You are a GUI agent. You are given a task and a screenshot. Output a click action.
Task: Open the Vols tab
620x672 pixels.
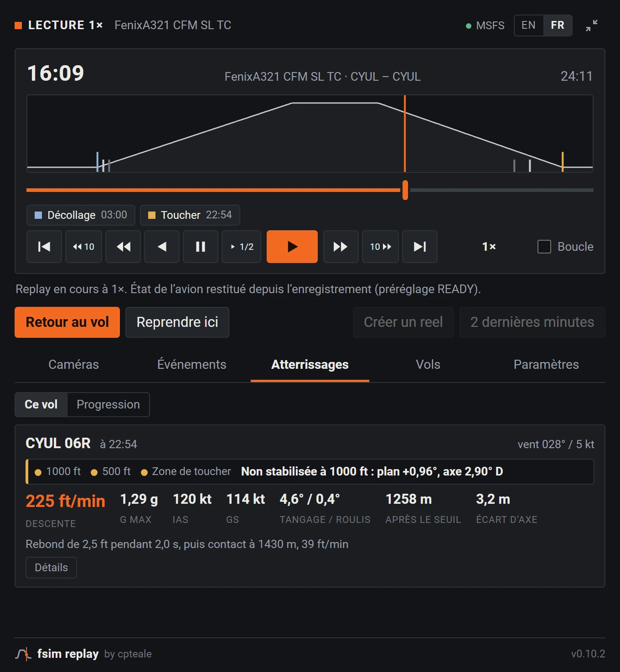coord(428,364)
